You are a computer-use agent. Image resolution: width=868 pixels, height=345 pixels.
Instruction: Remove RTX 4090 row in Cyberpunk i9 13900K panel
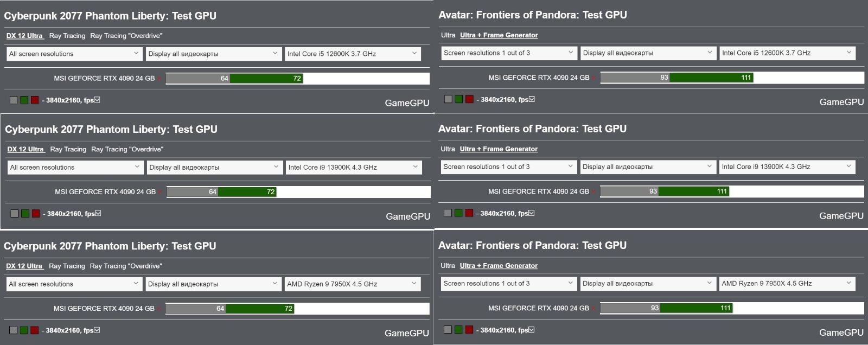click(x=161, y=193)
